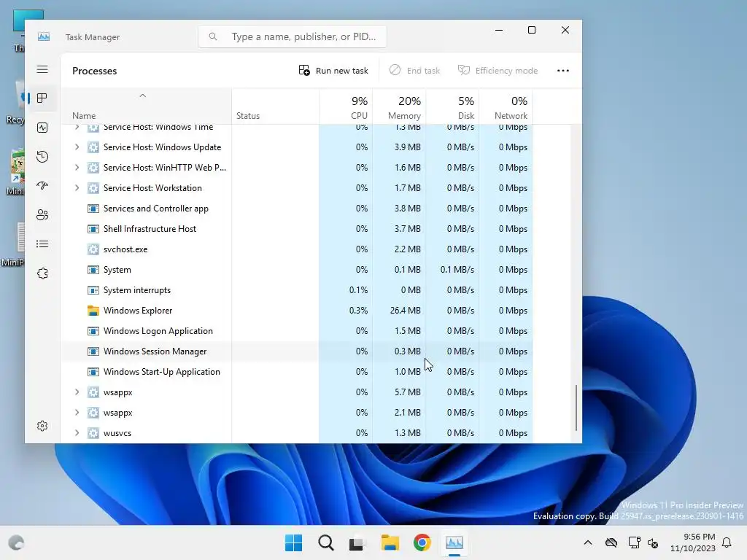747x560 pixels.
Task: Click the Windows Logon Application icon
Action: (x=93, y=331)
